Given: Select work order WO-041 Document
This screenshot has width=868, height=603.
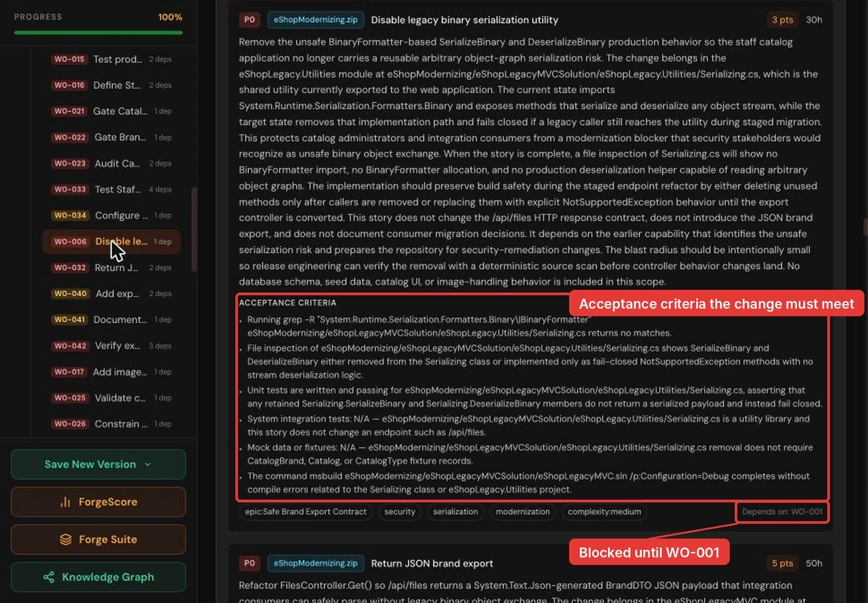Looking at the screenshot, I should coord(111,319).
